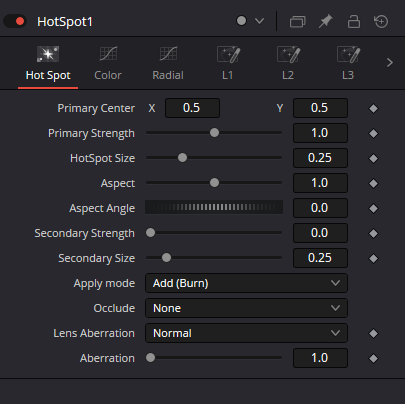Open Apply mode dropdown Add (Burn)
405x404 pixels.
(246, 283)
